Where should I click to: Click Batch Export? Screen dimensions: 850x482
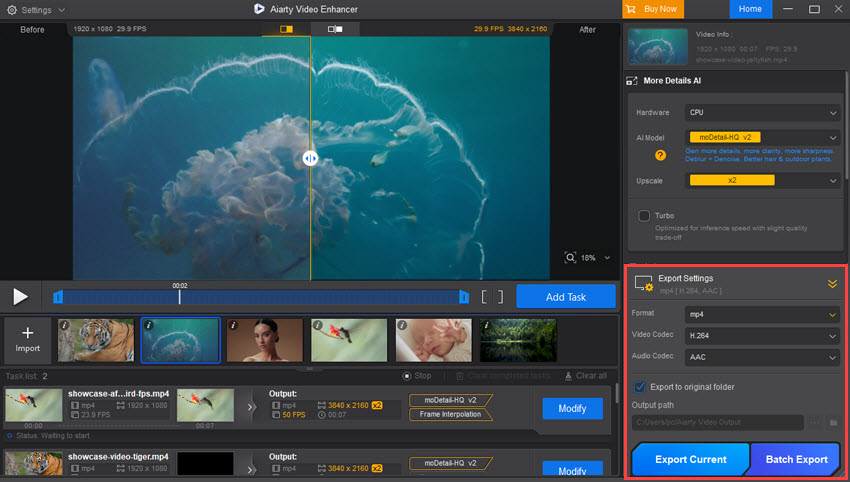click(796, 459)
